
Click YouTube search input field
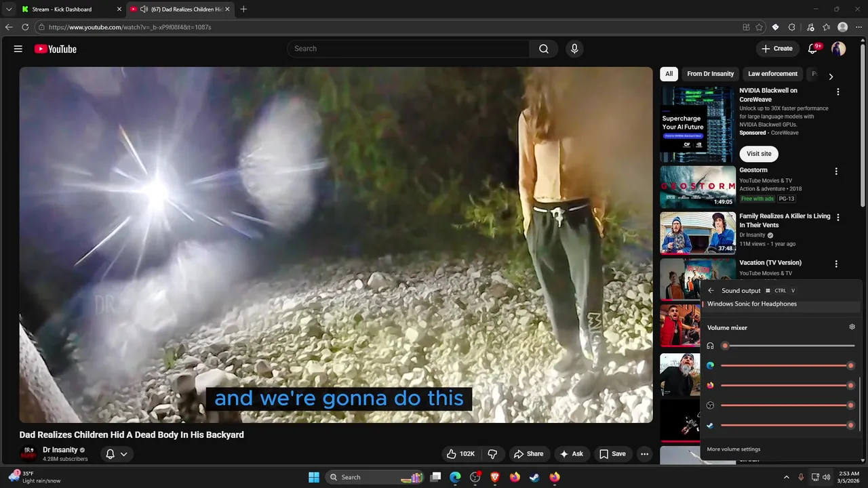408,49
